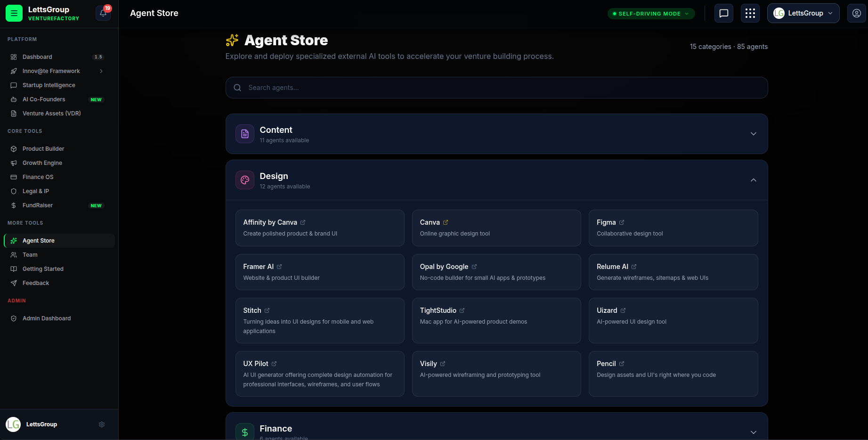Click the Content category document icon
The image size is (868, 440).
245,134
